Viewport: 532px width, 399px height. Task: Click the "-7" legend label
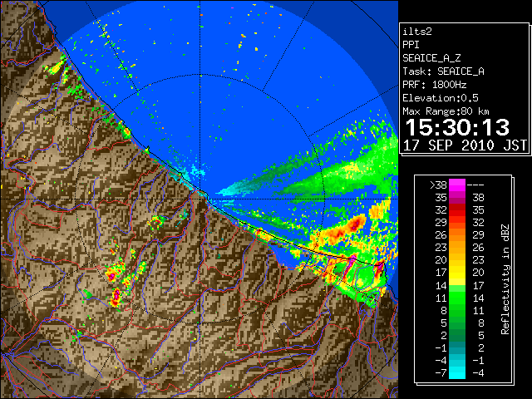[441, 373]
